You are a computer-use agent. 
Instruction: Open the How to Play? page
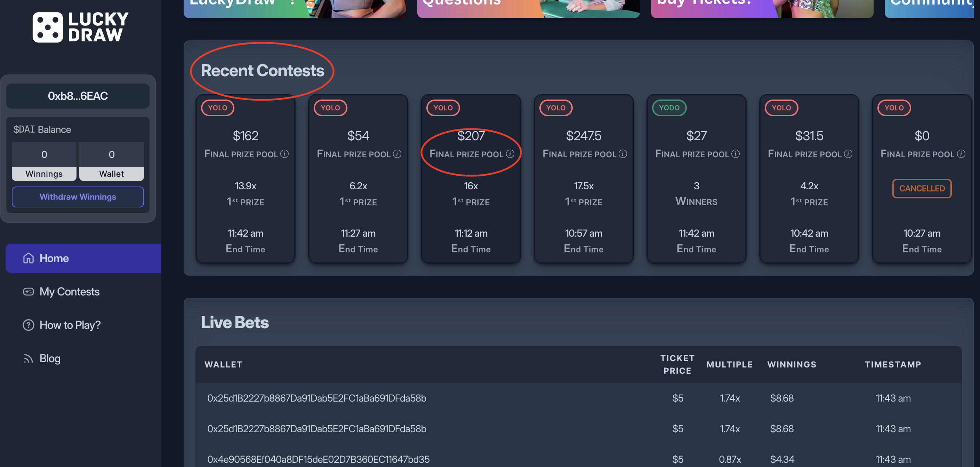(x=70, y=325)
